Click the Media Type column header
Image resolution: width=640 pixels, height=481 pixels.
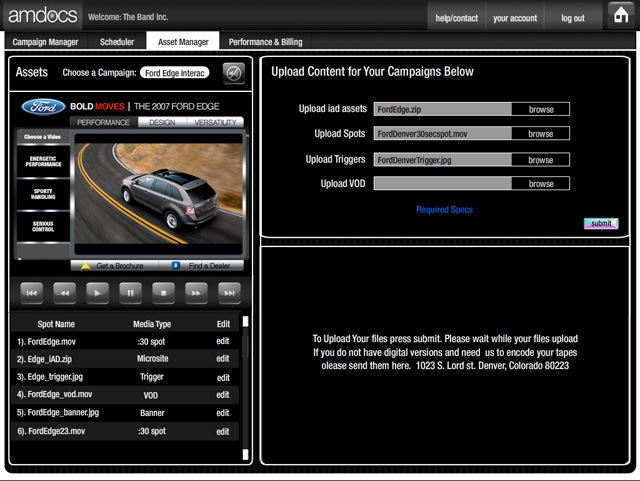coord(152,324)
